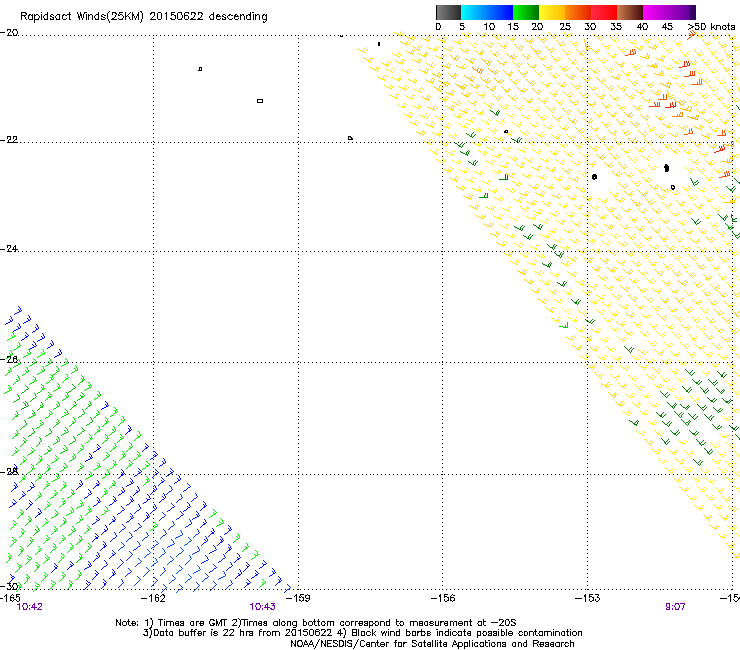Click the -28 latitude label

pyautogui.click(x=9, y=472)
